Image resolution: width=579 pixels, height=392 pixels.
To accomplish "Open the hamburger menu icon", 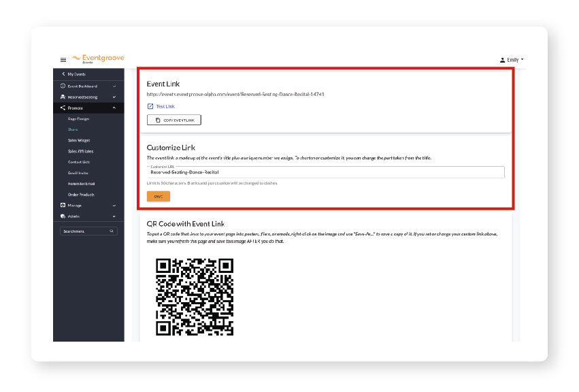I will [x=63, y=60].
